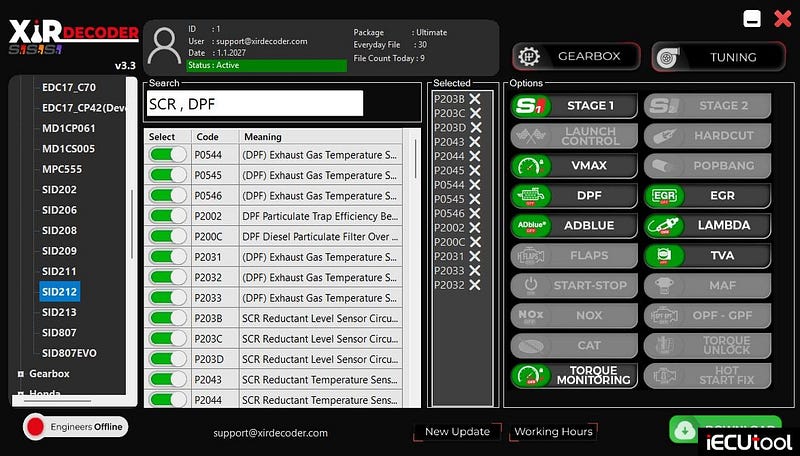Viewport: 800px width, 456px height.
Task: Toggle off code P0544 switch
Action: pos(167,155)
